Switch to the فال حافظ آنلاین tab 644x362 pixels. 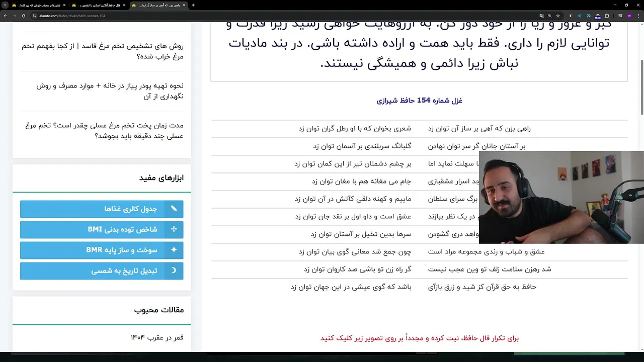tap(100, 5)
